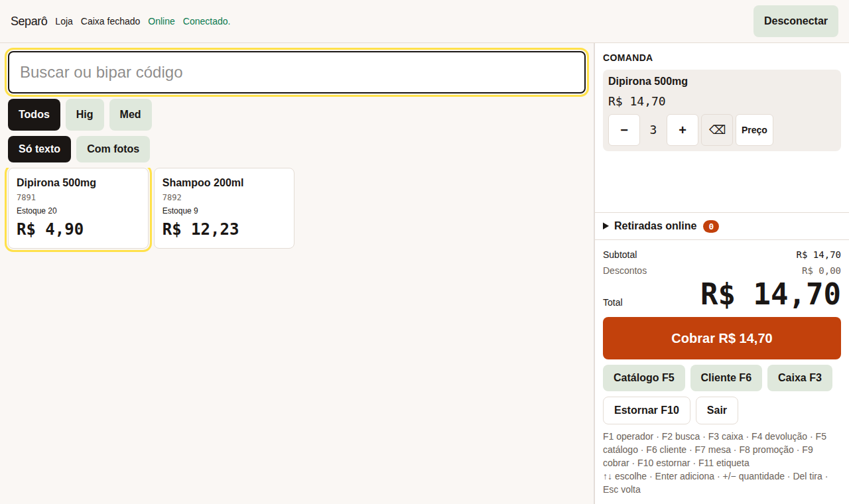Viewport: 849px width, 504px height.
Task: Click the Desconectar button
Action: (796, 21)
